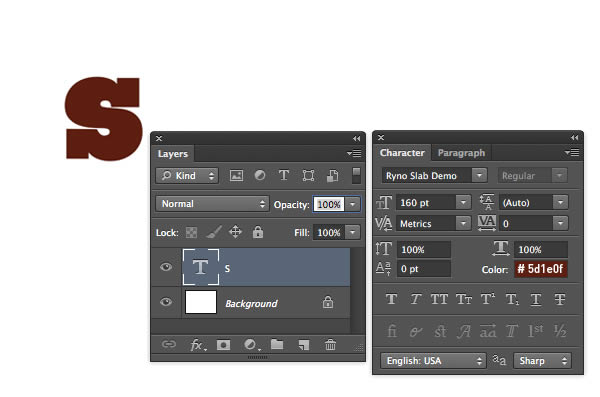Hide the Background layer
Image resolution: width=600 pixels, height=397 pixels.
(166, 302)
